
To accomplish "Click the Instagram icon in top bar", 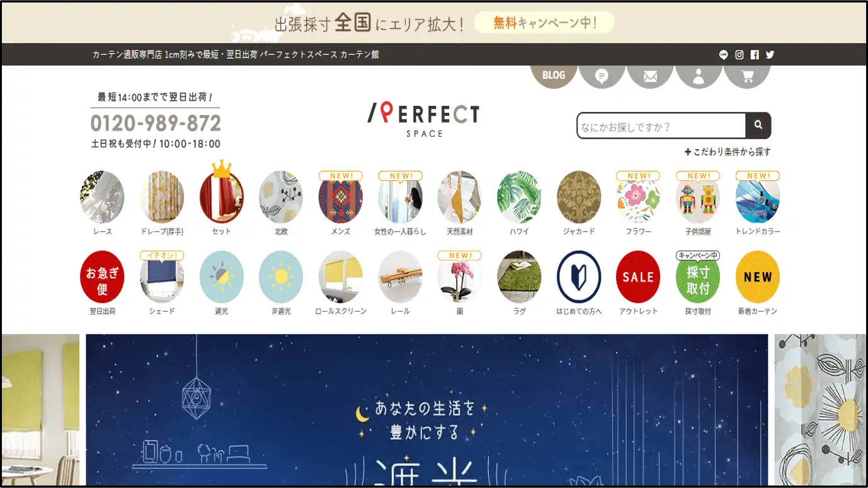I will [x=740, y=55].
